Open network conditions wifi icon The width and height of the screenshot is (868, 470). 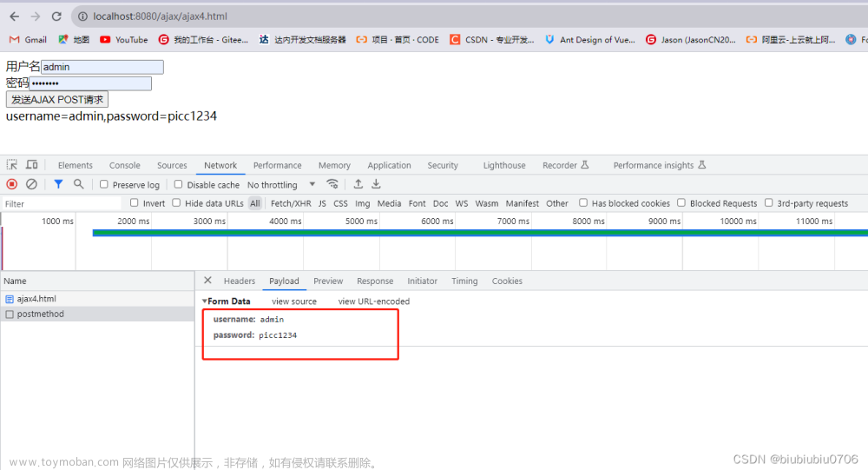click(332, 184)
